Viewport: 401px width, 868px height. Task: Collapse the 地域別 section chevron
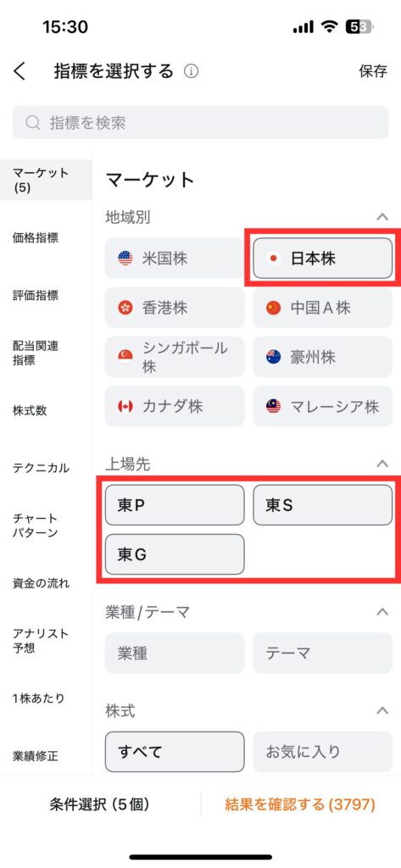(x=382, y=216)
